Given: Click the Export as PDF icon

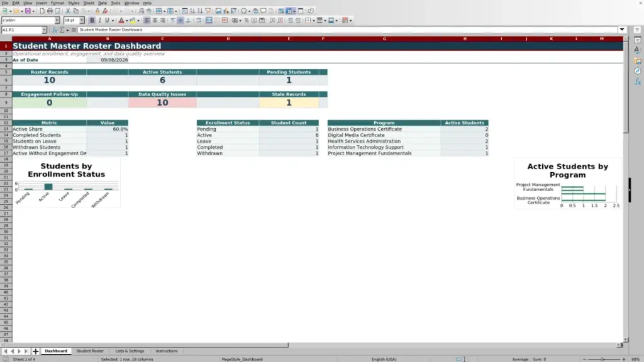Looking at the screenshot, I should pos(42,11).
